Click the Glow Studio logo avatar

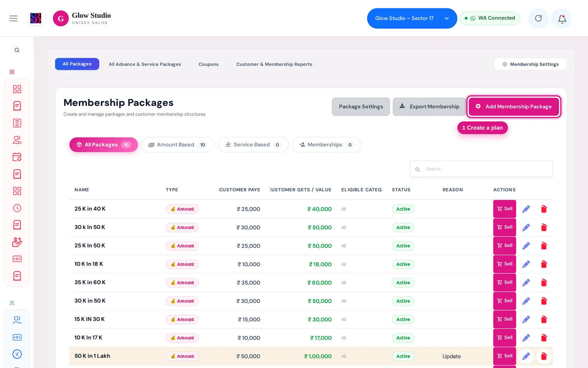coord(61,18)
